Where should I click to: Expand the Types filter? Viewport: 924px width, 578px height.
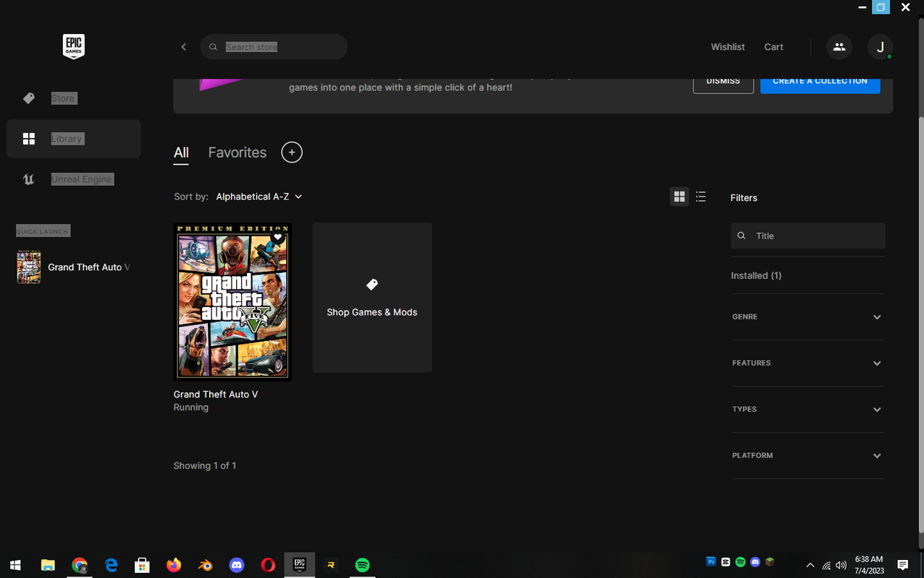(808, 410)
